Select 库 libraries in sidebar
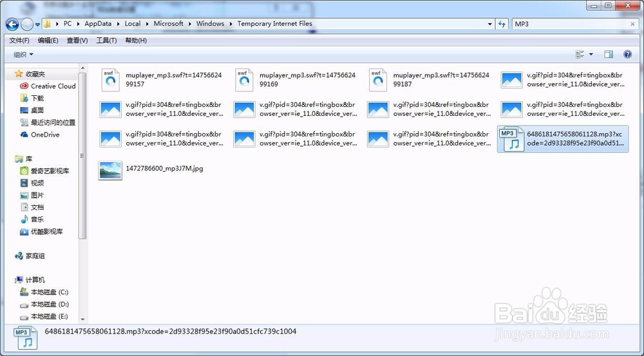The image size is (644, 356). pyautogui.click(x=24, y=159)
